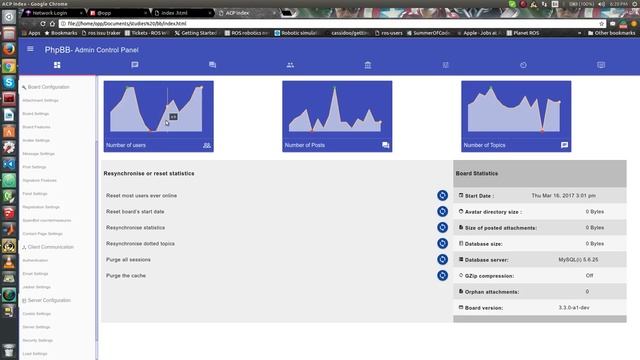Viewport: 640px width, 360px height.
Task: Open Signature Features in sidebar
Action: coord(39,180)
